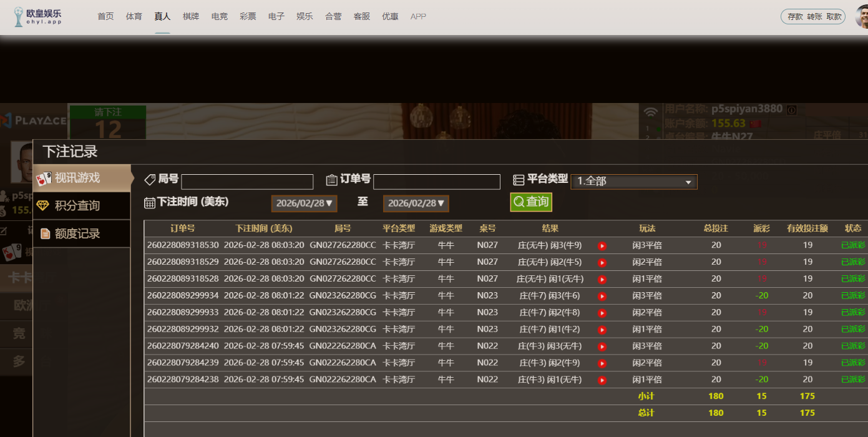Click the 存款 deposit button

tap(795, 17)
